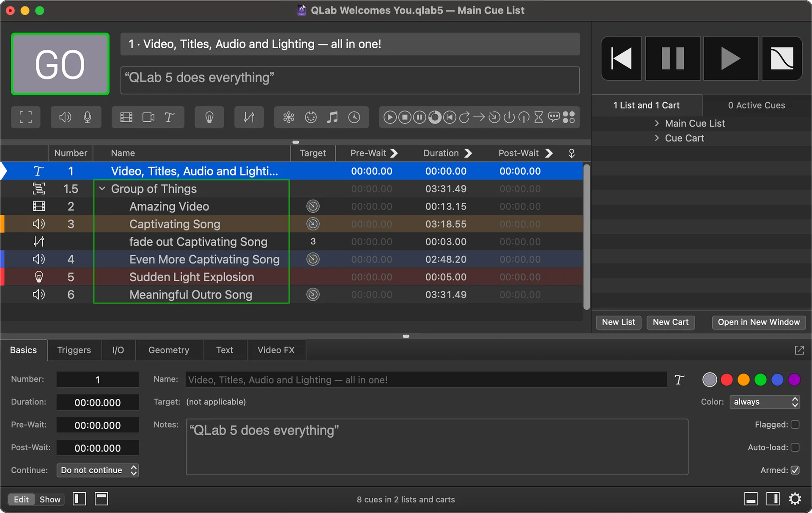Collapse the Group of Things cue
Image resolution: width=812 pixels, height=513 pixels.
102,189
